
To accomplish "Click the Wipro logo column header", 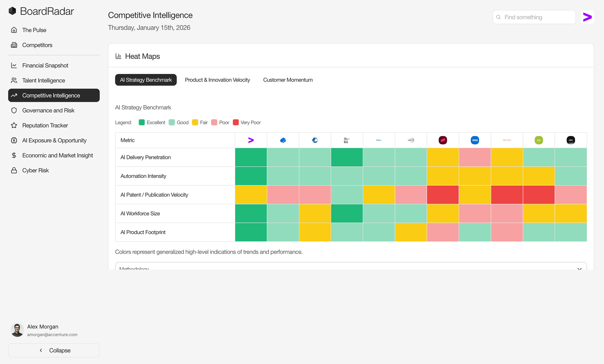I will pyautogui.click(x=411, y=140).
